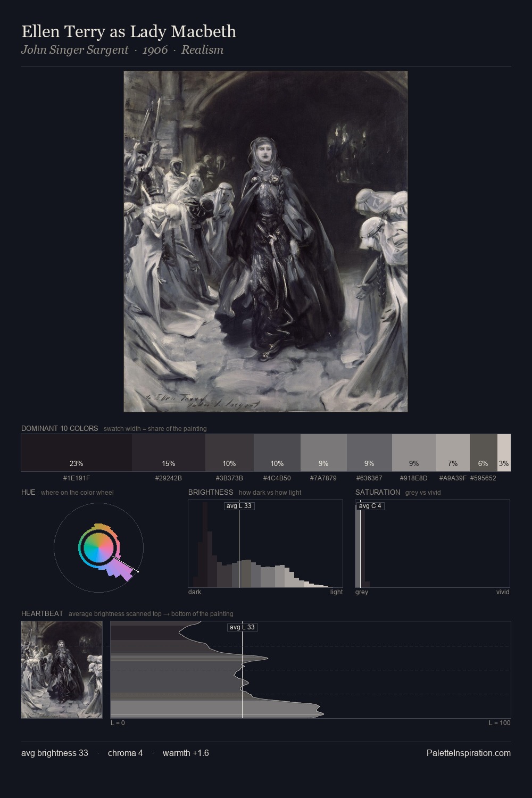Click the hex code text '#4C4B50'
Viewport: 532px width, 798px height.
click(277, 478)
